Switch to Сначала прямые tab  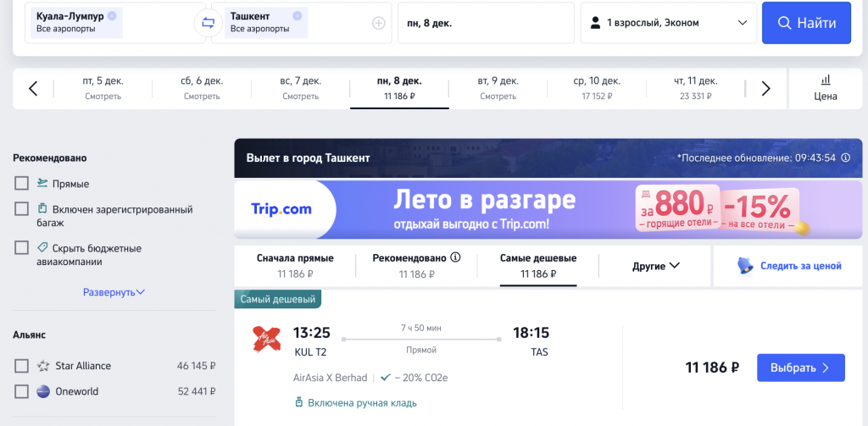(x=295, y=266)
